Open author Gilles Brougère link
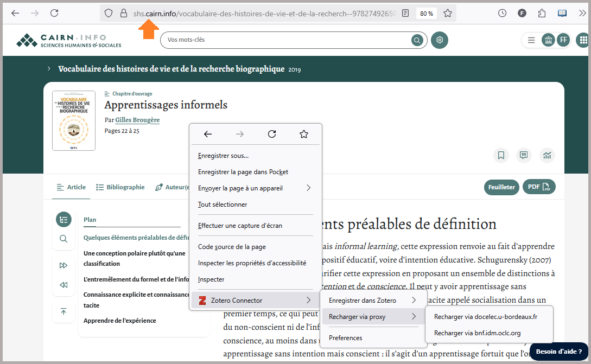The image size is (591, 364). [137, 120]
